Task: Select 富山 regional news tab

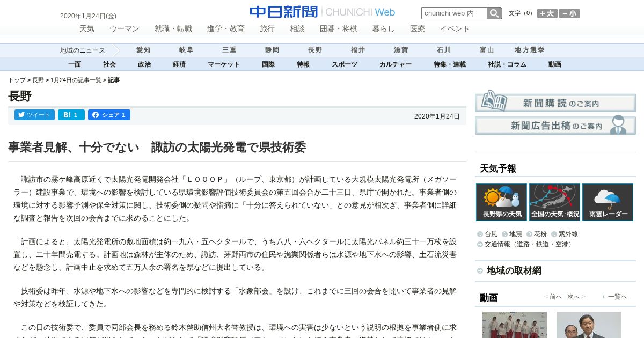Action: tap(487, 50)
